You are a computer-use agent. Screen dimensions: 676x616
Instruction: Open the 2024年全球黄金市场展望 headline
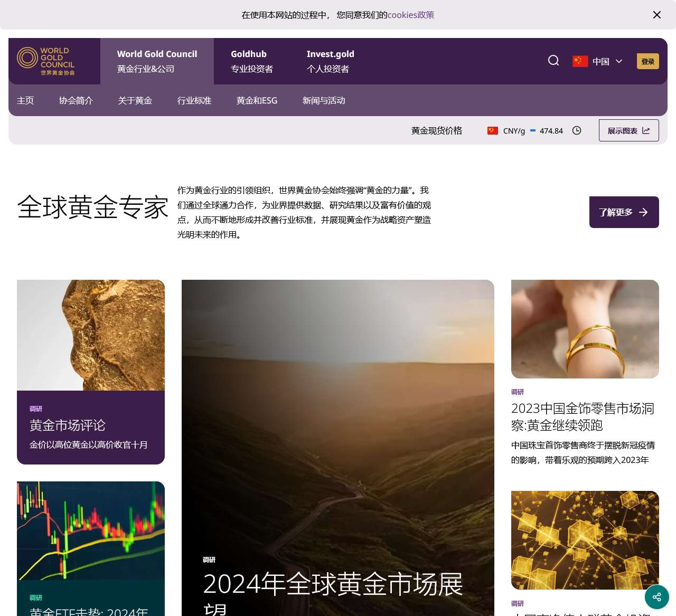333,592
